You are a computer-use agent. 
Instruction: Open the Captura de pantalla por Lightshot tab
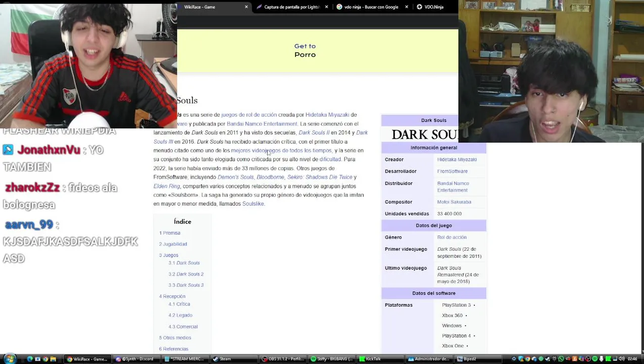(292, 7)
